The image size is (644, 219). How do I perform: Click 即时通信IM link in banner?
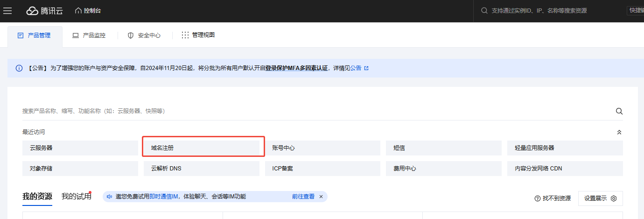164,197
